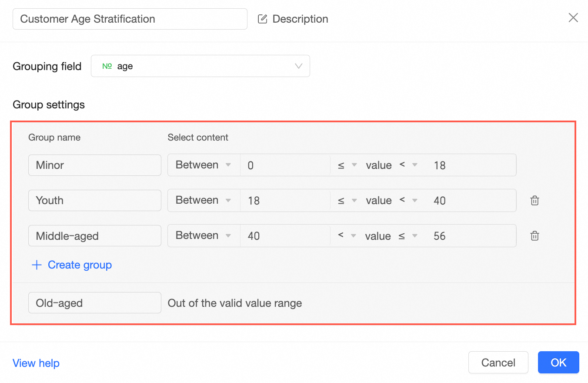This screenshot has height=383, width=588.
Task: Open the Between dropdown for Minor group
Action: point(203,165)
